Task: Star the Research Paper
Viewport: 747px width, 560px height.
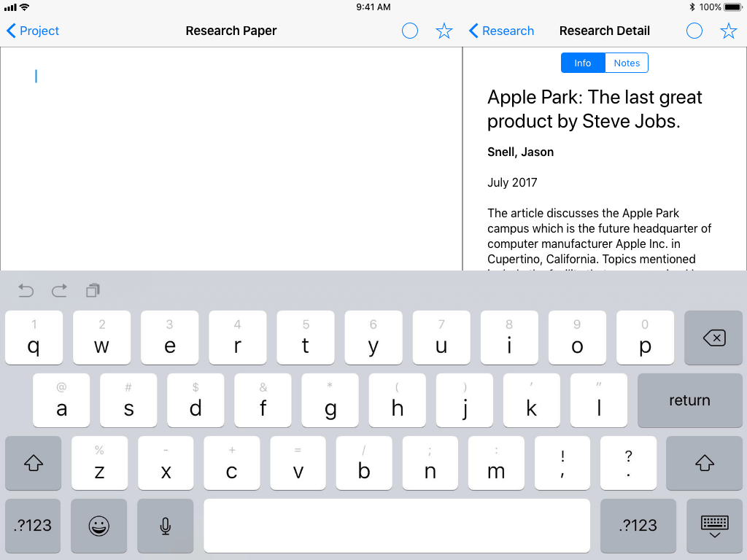Action: (444, 31)
